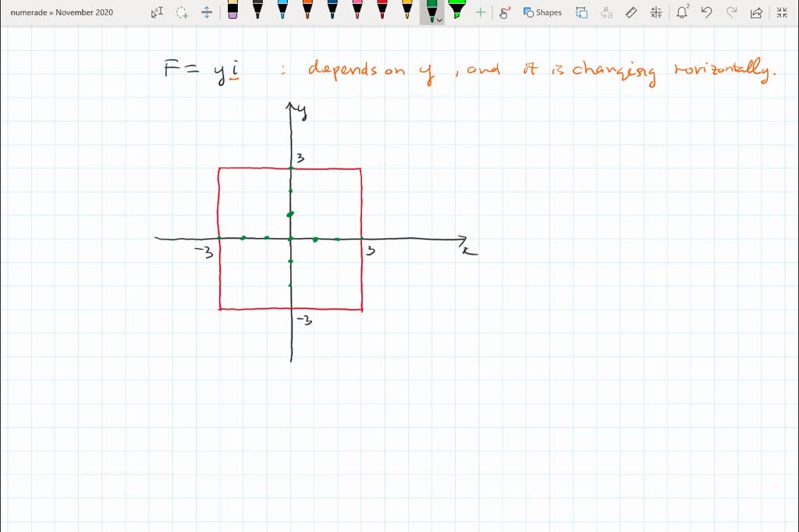Open the Shapes menu

coord(543,12)
